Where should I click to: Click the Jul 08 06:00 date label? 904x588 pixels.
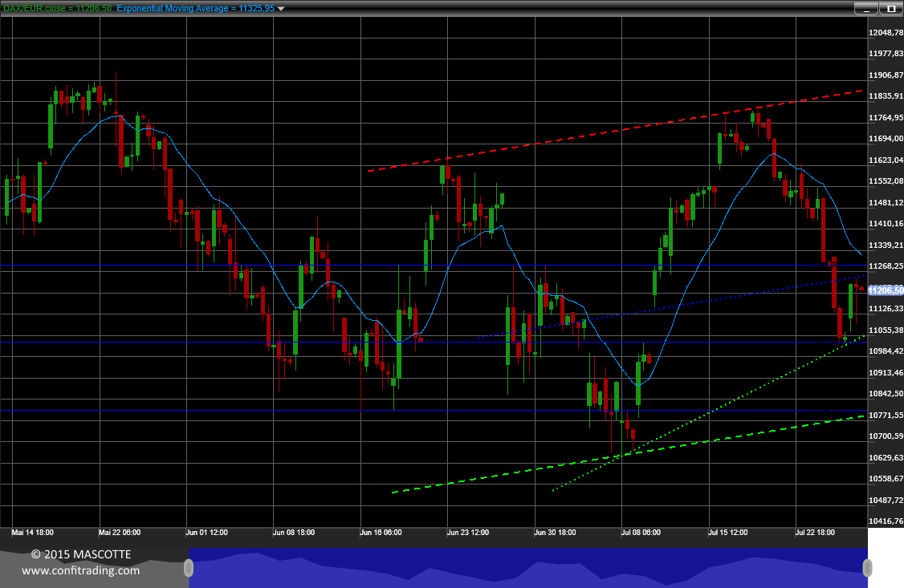click(x=641, y=533)
